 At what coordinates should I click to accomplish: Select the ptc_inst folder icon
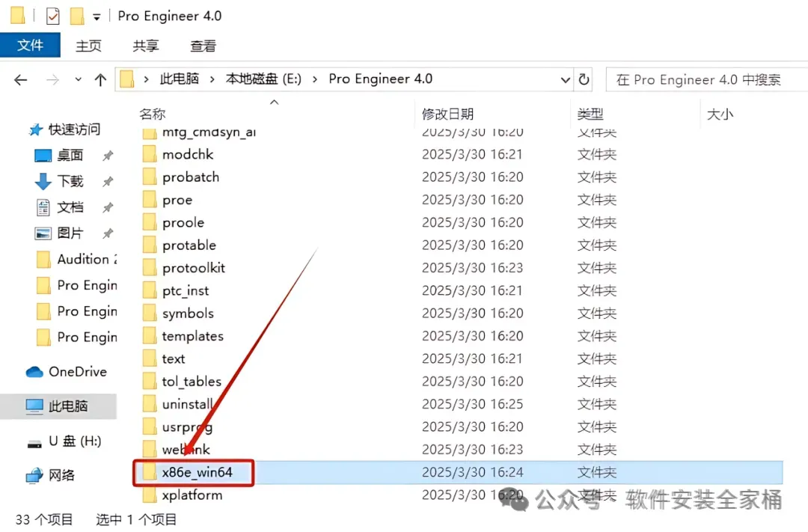pyautogui.click(x=150, y=290)
